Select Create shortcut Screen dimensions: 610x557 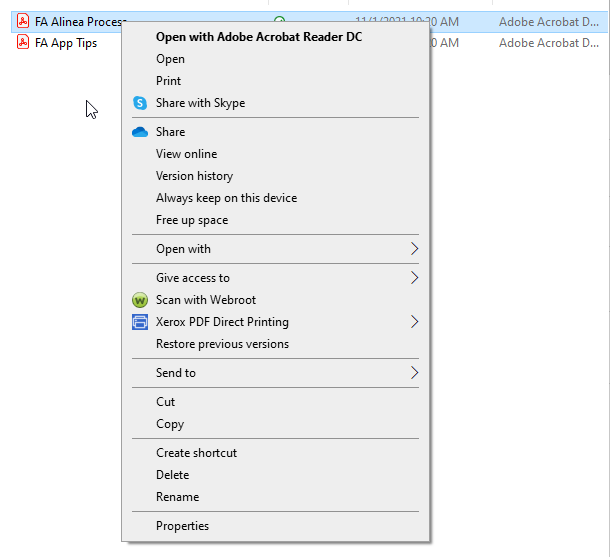click(x=275, y=453)
